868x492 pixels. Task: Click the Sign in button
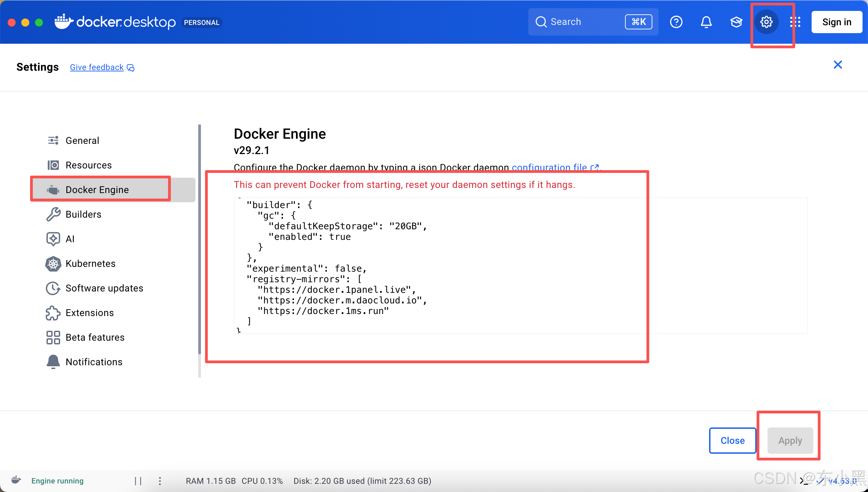coord(837,22)
